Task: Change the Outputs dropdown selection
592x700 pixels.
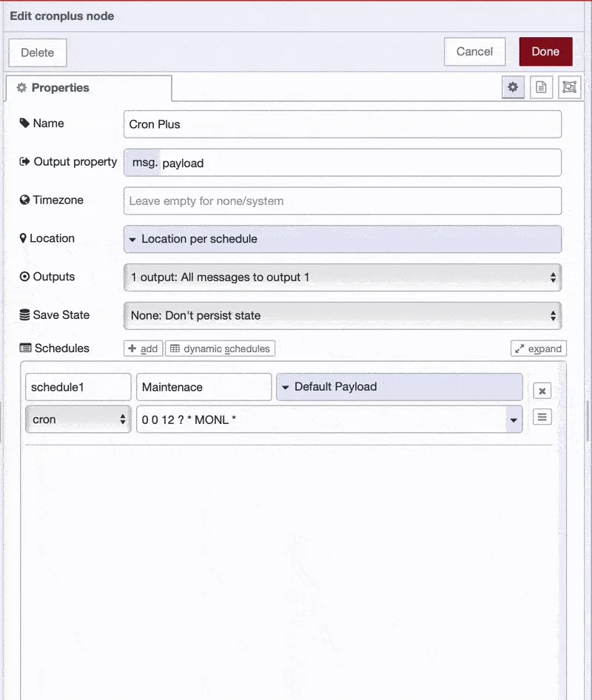Action: (343, 277)
